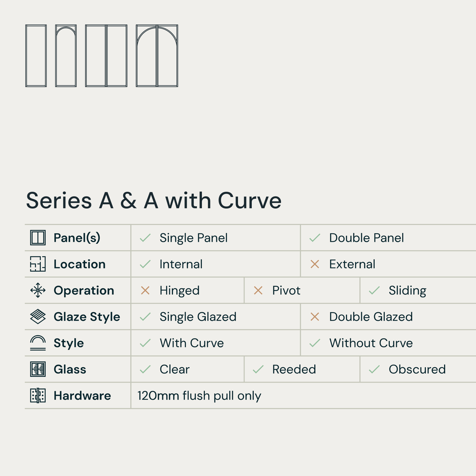Click the cross mark beside External

coord(315,264)
